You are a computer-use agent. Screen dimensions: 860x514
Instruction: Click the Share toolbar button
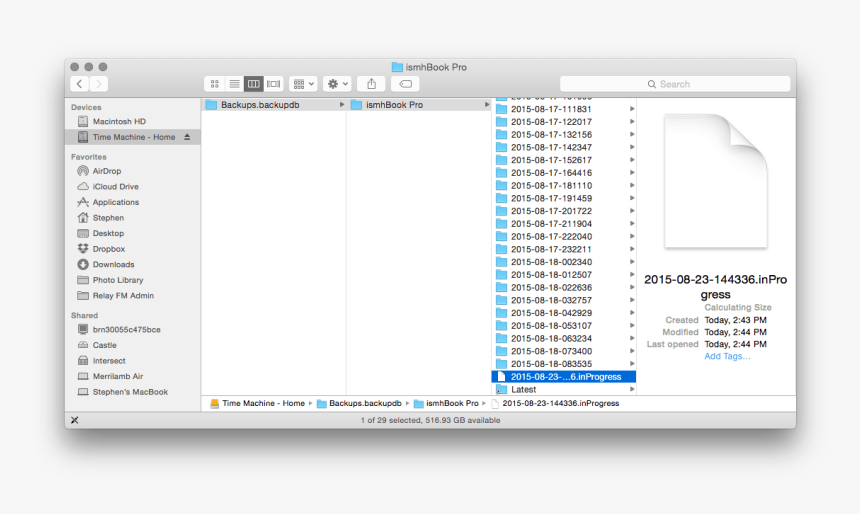point(371,84)
